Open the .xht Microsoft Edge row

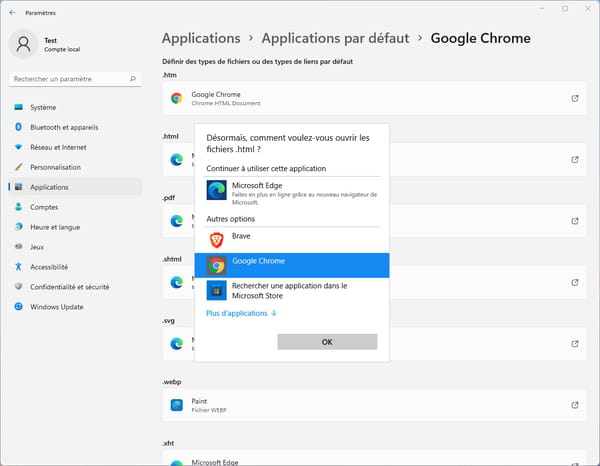pyautogui.click(x=374, y=458)
